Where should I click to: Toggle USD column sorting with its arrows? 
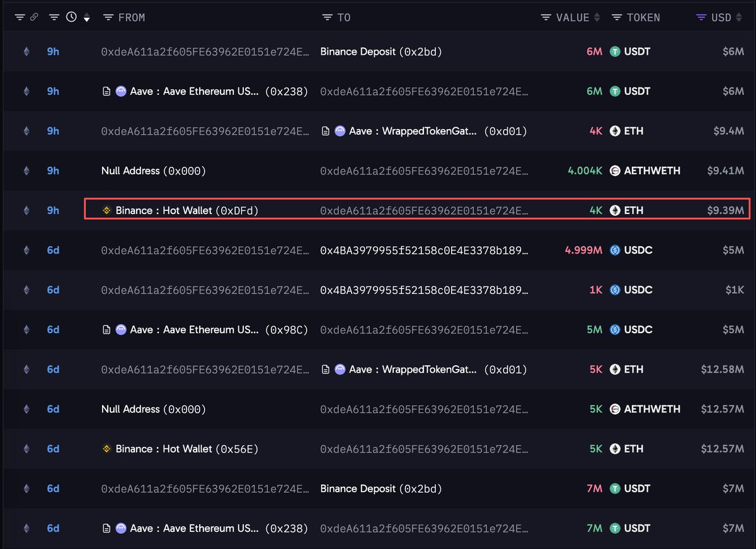tap(739, 18)
